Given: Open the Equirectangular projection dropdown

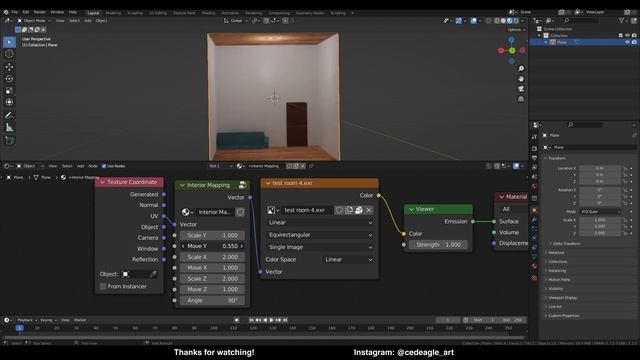Looking at the screenshot, I should 320,235.
